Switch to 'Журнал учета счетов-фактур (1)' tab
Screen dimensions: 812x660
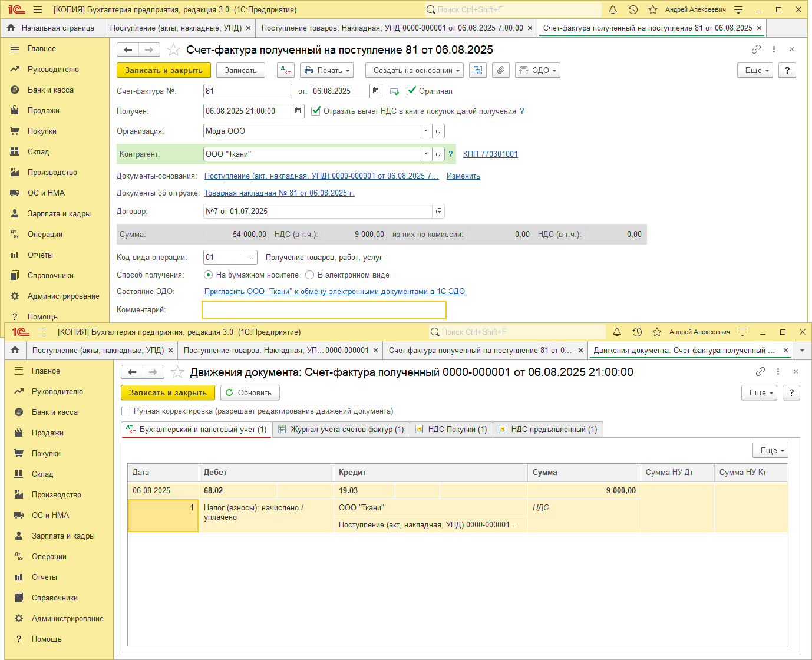click(341, 429)
